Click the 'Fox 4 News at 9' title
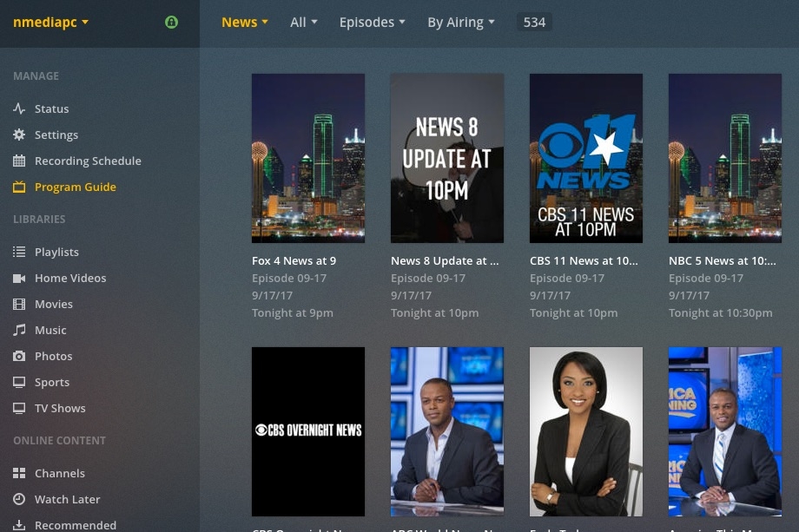 tap(294, 260)
